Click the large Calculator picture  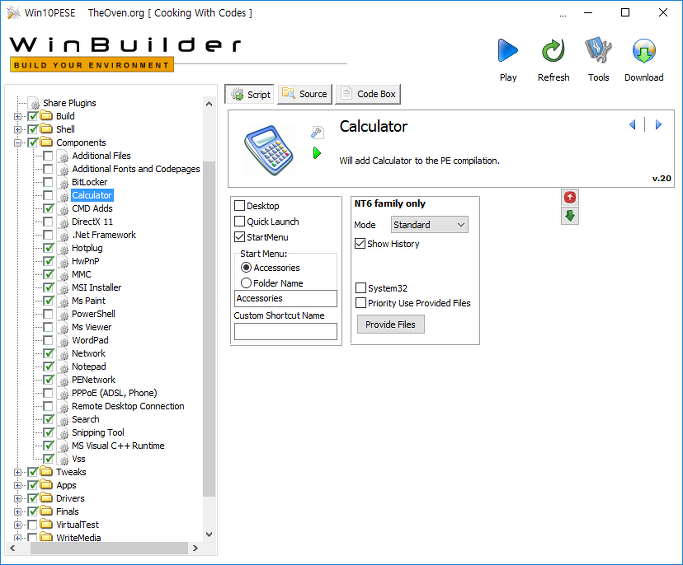click(x=269, y=150)
